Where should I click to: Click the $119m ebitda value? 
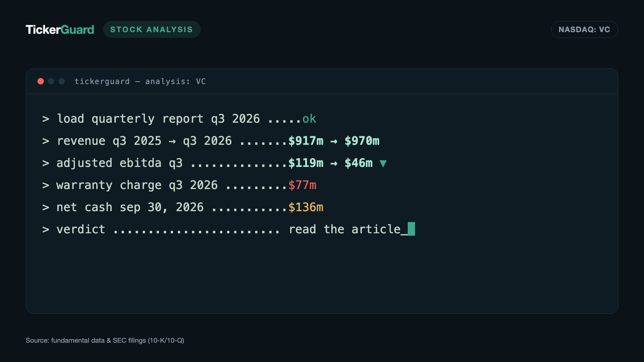[x=306, y=163]
